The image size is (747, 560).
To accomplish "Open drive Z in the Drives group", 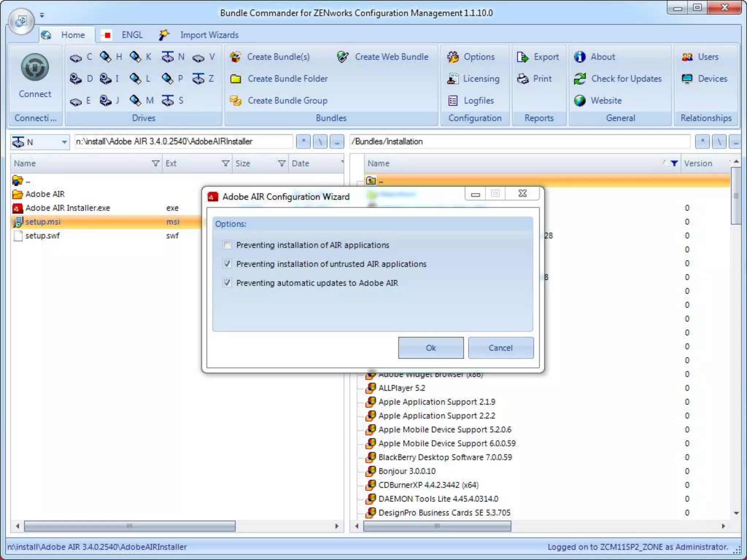I will [x=204, y=79].
